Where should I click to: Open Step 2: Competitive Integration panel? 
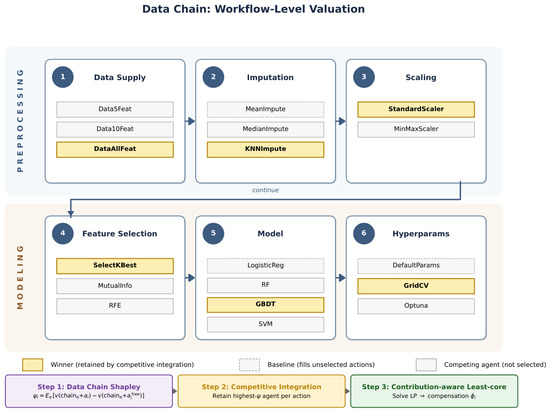coord(262,391)
